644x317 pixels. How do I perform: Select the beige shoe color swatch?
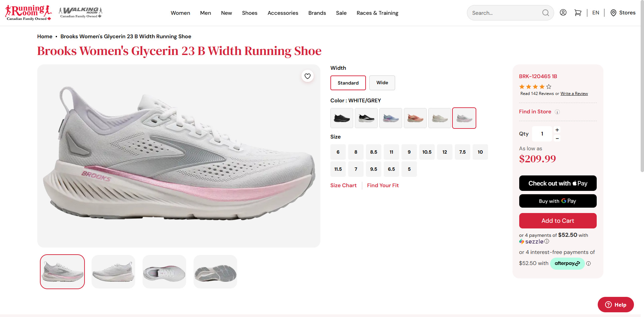440,118
